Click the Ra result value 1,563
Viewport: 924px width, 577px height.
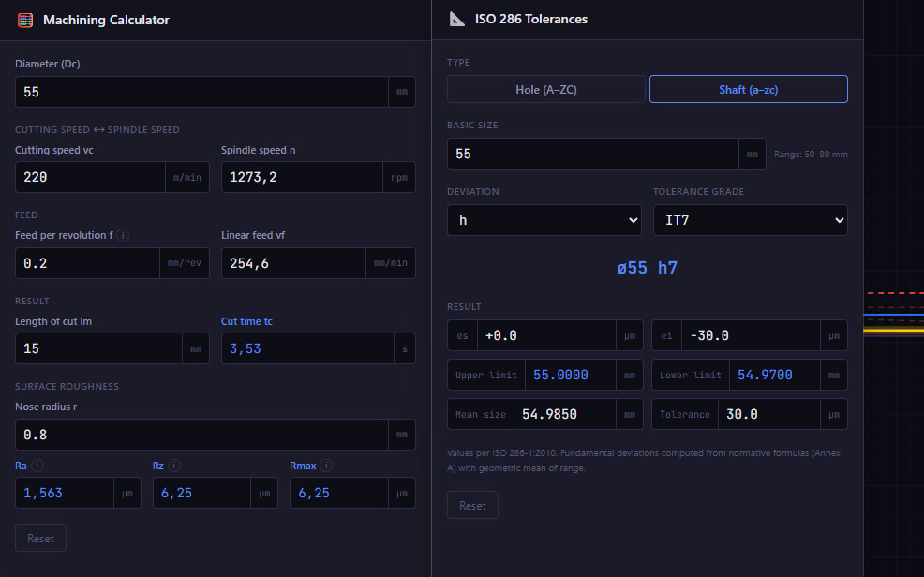coord(42,493)
